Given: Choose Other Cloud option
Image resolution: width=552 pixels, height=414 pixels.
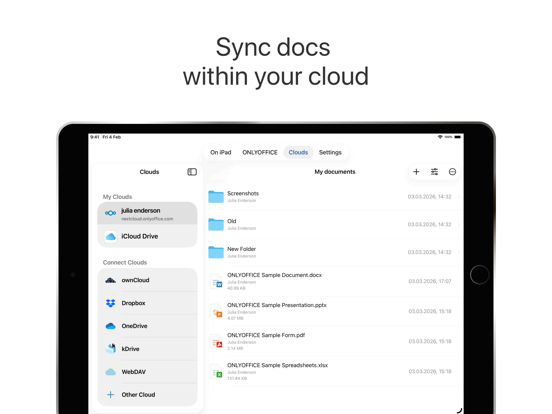Looking at the screenshot, I should (x=147, y=395).
